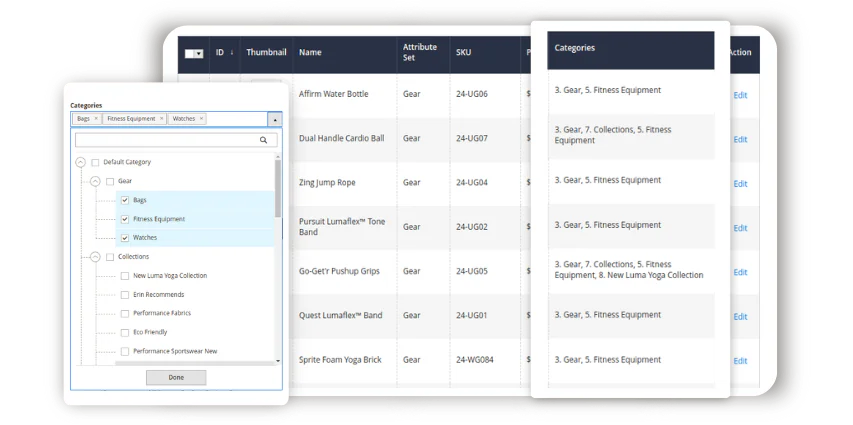
Task: Collapse the Collections tree node
Action: coord(95,257)
